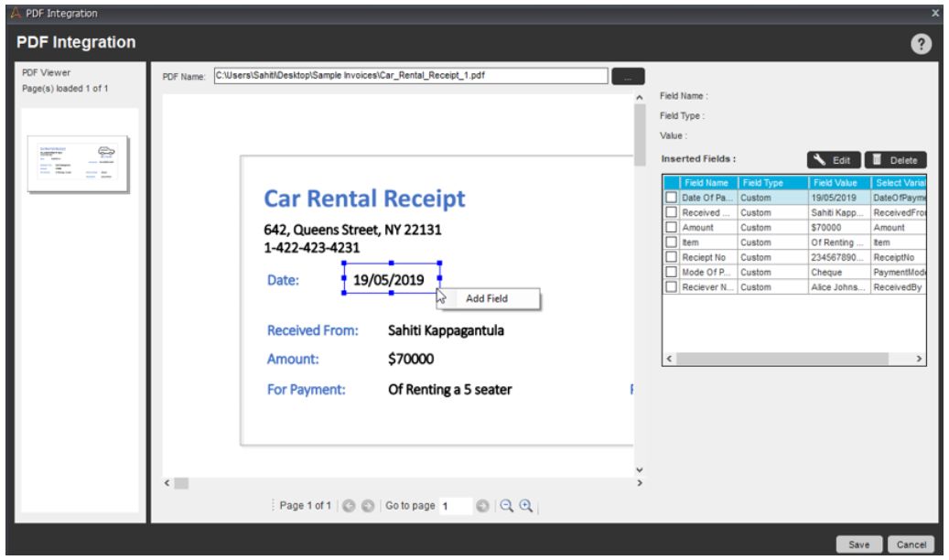Select the 'Alice Johns...' Field Value cell
The width and height of the screenshot is (949, 560).
tap(839, 287)
